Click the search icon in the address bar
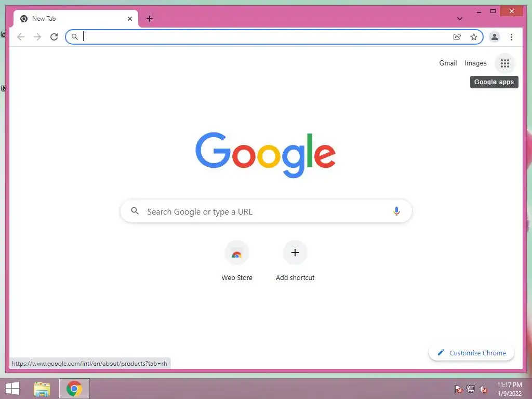Image resolution: width=532 pixels, height=399 pixels. 75,37
